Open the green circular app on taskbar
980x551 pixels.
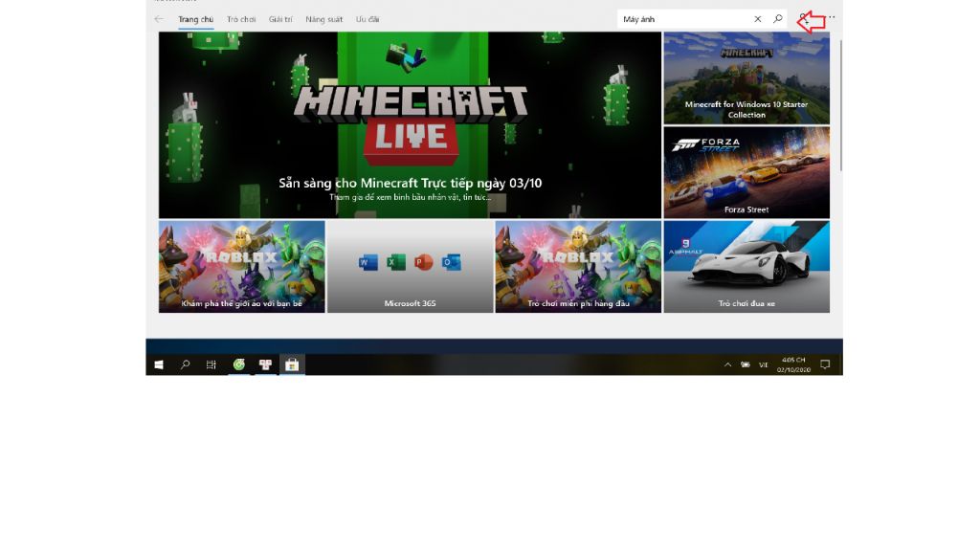pos(238,364)
